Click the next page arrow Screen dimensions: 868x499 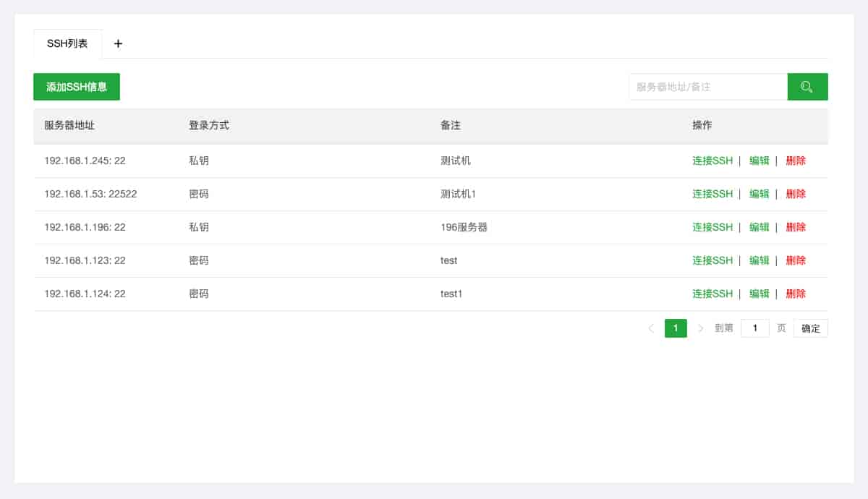click(x=700, y=328)
